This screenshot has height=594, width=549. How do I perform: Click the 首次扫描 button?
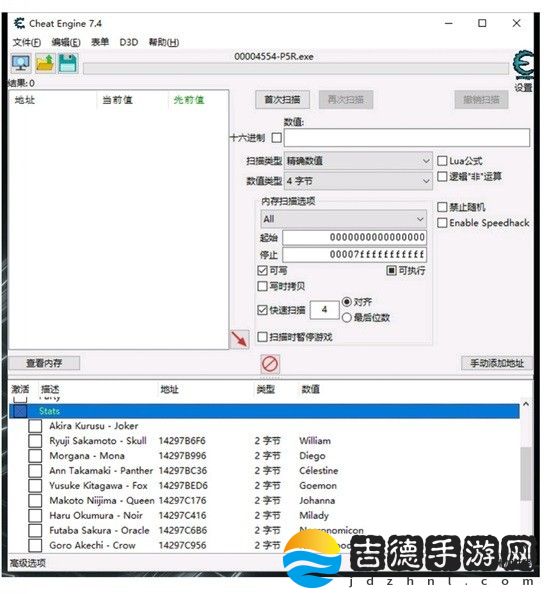(x=282, y=100)
